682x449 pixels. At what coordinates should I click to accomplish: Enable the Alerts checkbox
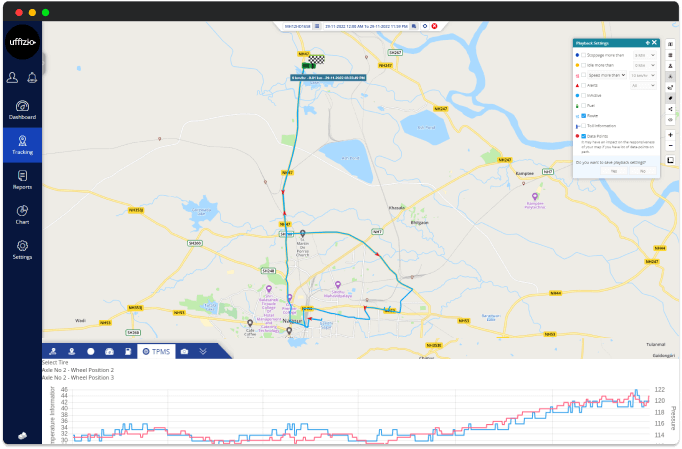point(584,85)
